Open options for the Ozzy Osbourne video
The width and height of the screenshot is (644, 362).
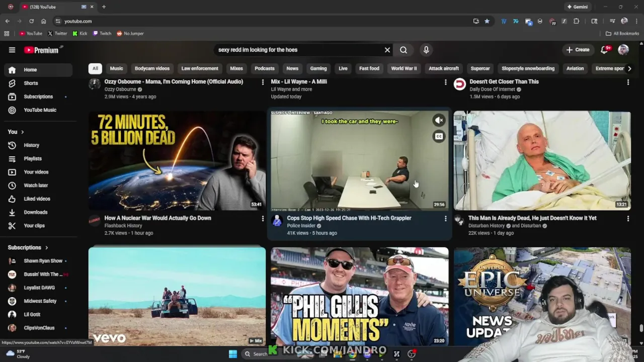pos(263,82)
